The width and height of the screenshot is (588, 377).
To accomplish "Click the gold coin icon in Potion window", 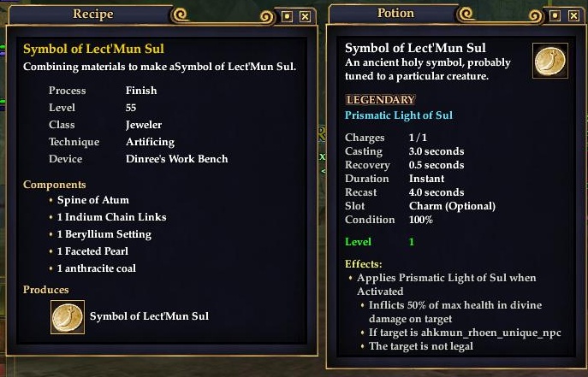I will tap(550, 61).
